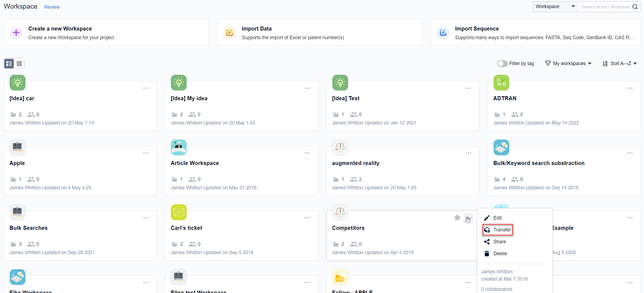Open the three-dot menu on Bulk Searches
Viewport: 644px width, 293px height.
point(146,218)
